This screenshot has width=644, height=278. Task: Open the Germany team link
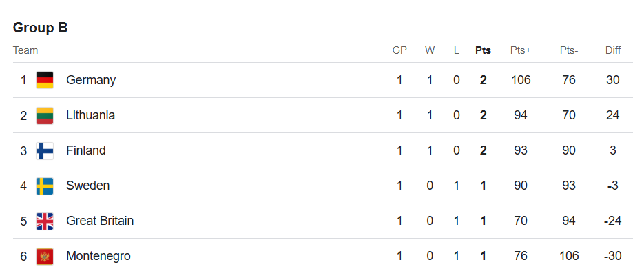pos(91,80)
